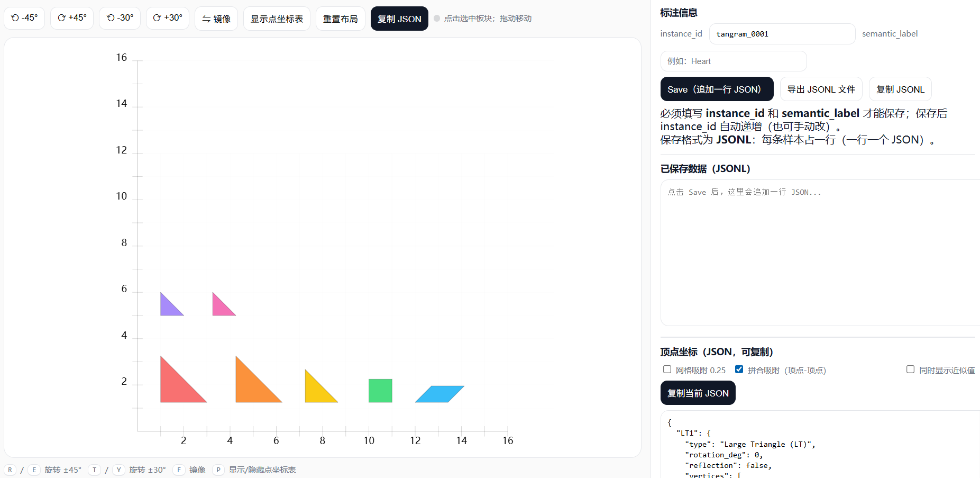Screen dimensions: 980x478
Task: Click the "reflection": false line in JSON
Action: (x=728, y=465)
